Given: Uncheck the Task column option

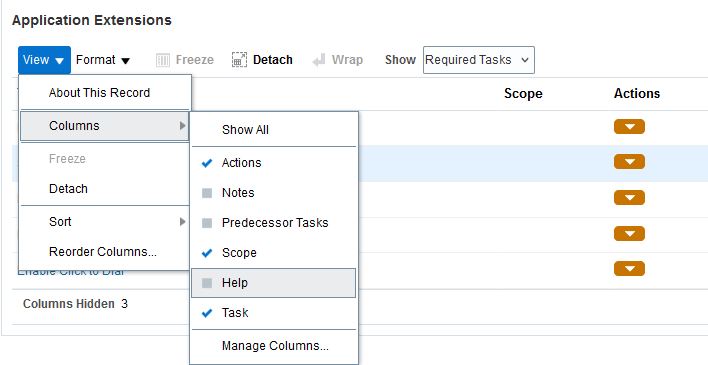Looking at the screenshot, I should pos(274,313).
